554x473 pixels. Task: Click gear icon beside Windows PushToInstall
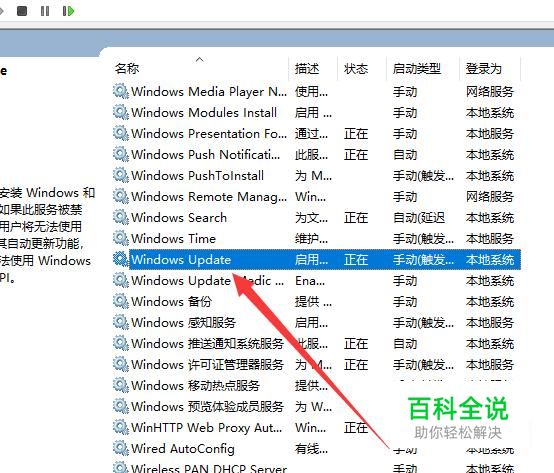(121, 176)
